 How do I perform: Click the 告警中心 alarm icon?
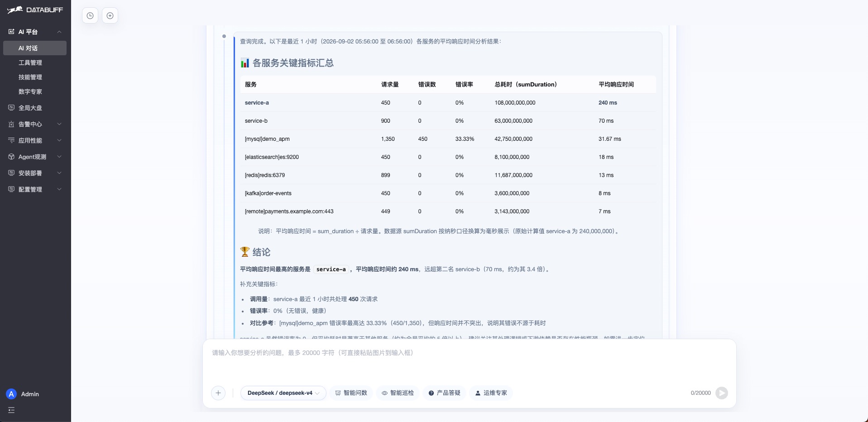[x=11, y=124]
